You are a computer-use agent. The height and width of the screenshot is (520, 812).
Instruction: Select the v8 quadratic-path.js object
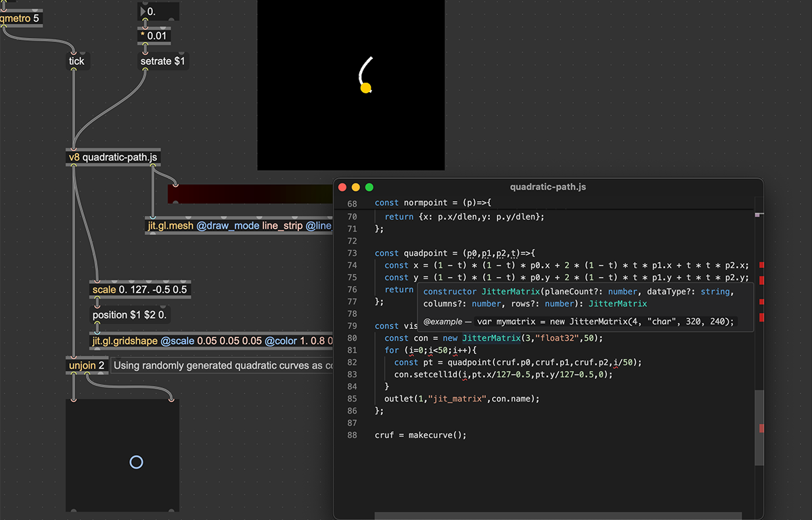pyautogui.click(x=114, y=158)
